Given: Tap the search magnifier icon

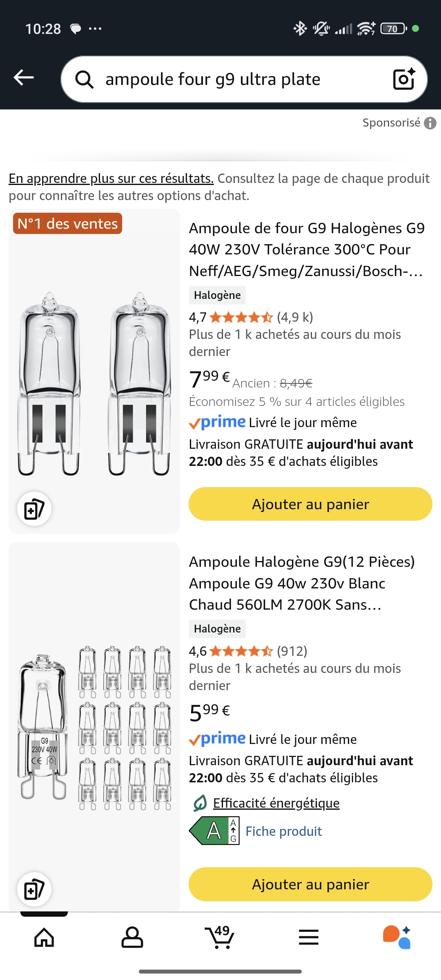Looking at the screenshot, I should (85, 79).
